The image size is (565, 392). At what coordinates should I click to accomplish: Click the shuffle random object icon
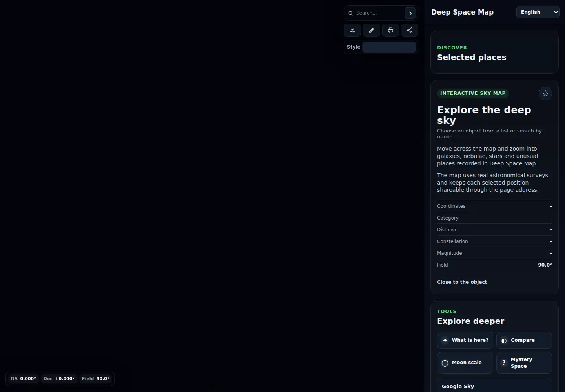352,30
